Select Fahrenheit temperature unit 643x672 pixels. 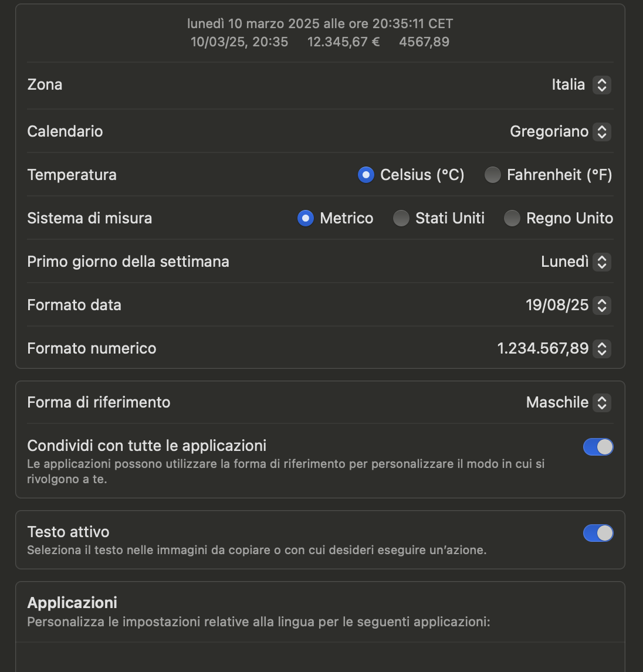tap(493, 174)
